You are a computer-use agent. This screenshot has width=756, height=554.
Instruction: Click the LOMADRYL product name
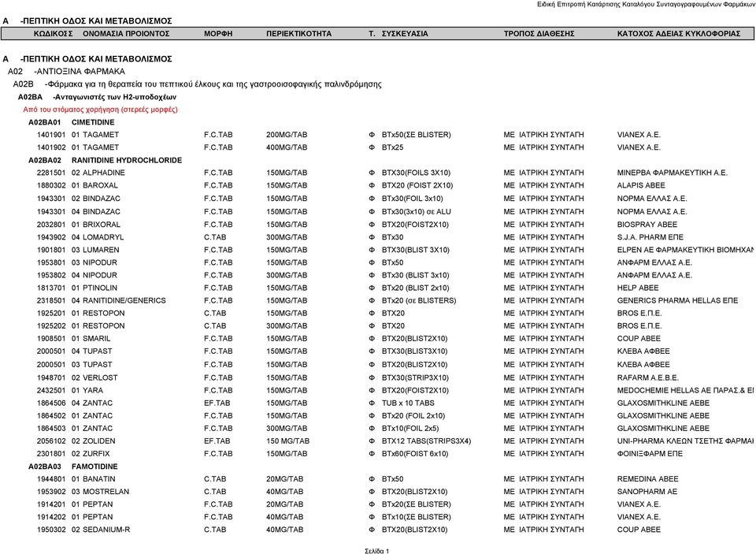pos(103,237)
